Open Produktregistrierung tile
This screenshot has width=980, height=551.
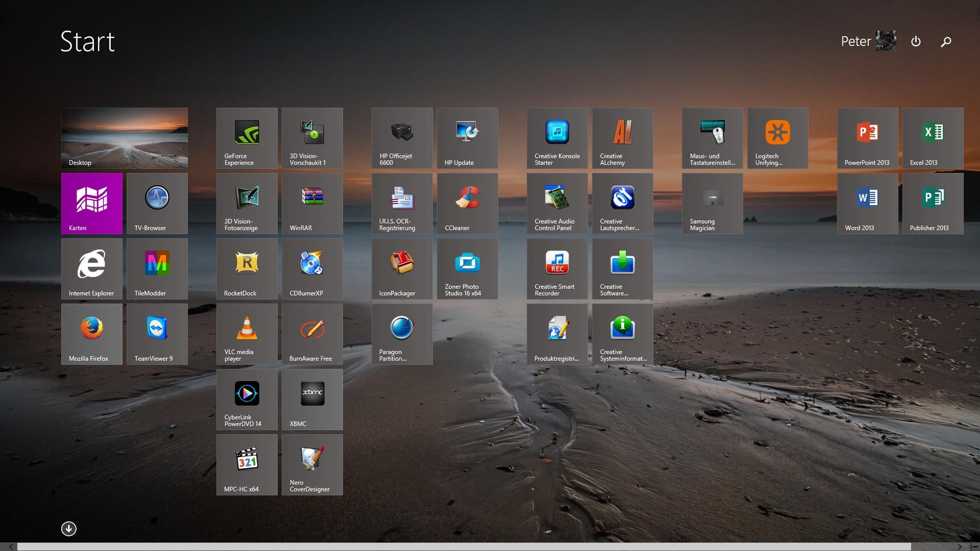[x=558, y=334]
